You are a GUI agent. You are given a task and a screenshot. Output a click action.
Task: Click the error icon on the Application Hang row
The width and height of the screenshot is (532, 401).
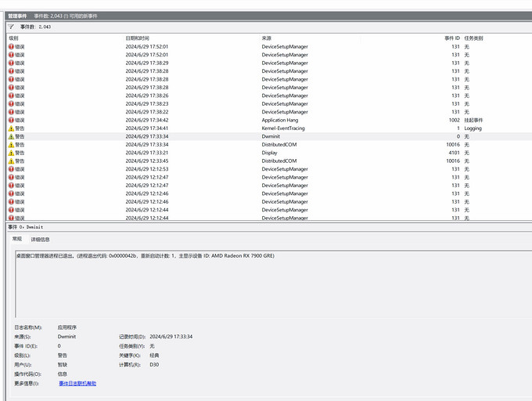click(x=11, y=120)
